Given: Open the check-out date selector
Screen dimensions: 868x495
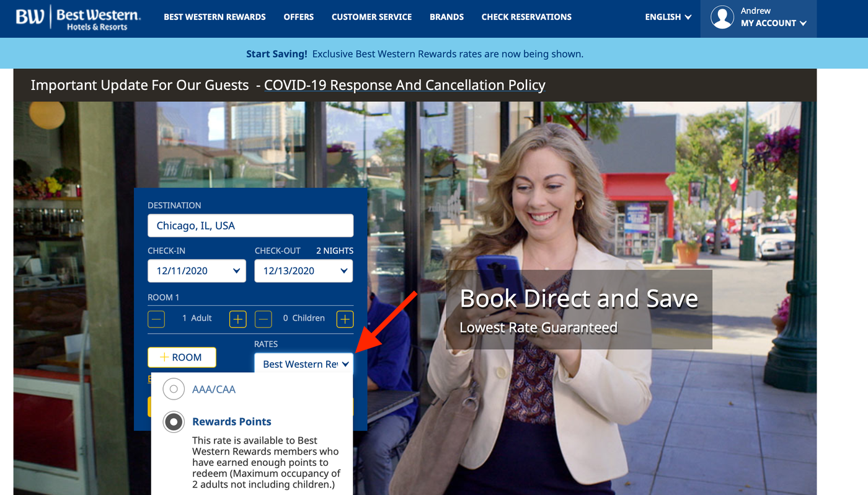Looking at the screenshot, I should [303, 270].
